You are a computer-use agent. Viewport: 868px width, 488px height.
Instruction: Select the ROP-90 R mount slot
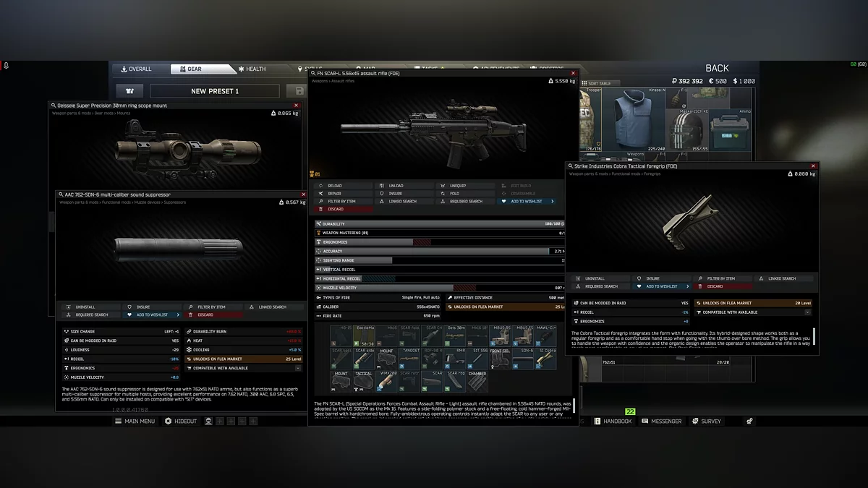[432, 359]
